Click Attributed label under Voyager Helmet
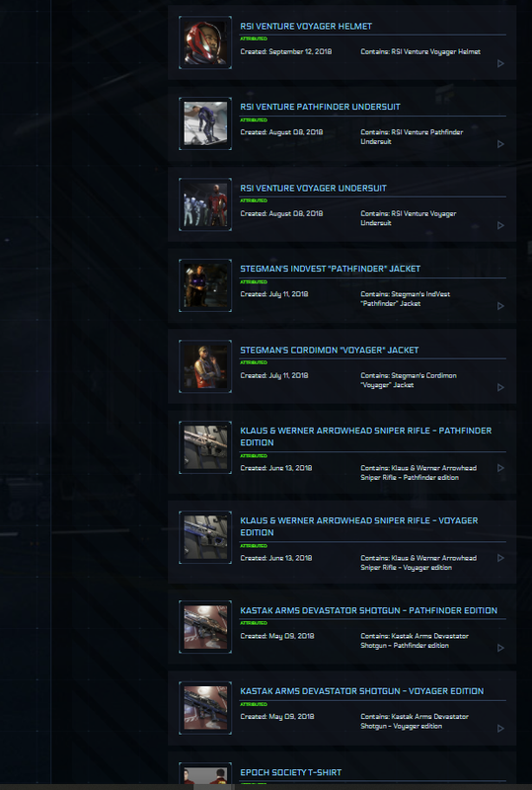The image size is (532, 790). tap(254, 39)
